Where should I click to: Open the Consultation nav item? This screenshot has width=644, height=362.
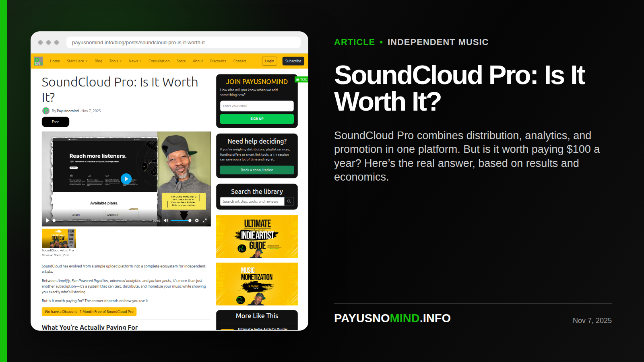(159, 61)
